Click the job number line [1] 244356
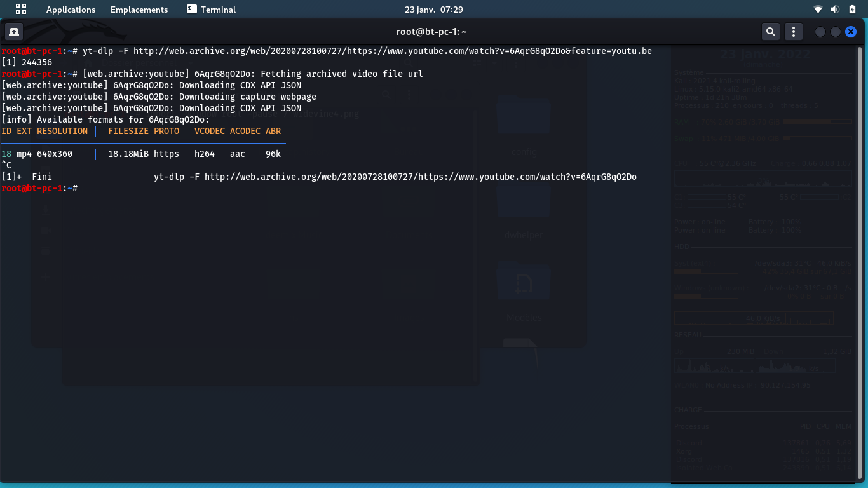The image size is (868, 488). (27, 62)
